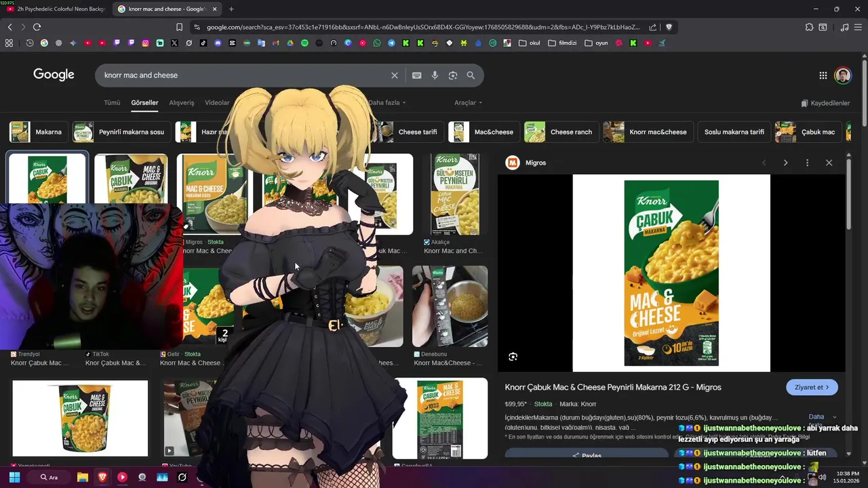Screen dimensions: 868x488
Task: Click the Google logo to go home
Action: click(54, 75)
